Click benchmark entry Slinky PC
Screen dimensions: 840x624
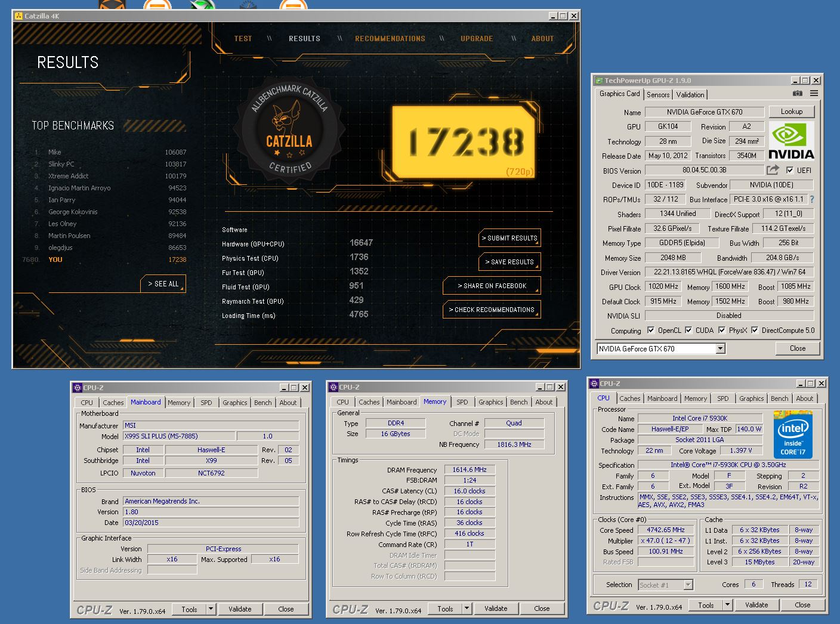pos(110,164)
